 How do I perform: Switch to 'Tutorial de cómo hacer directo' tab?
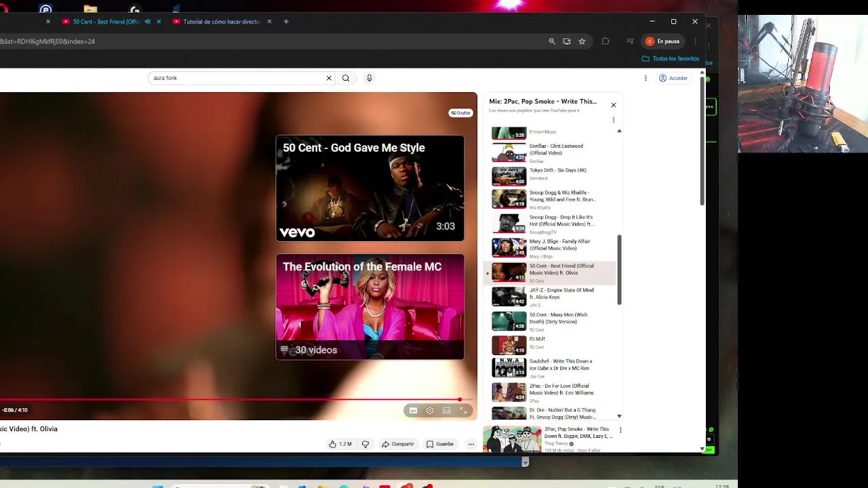(220, 22)
